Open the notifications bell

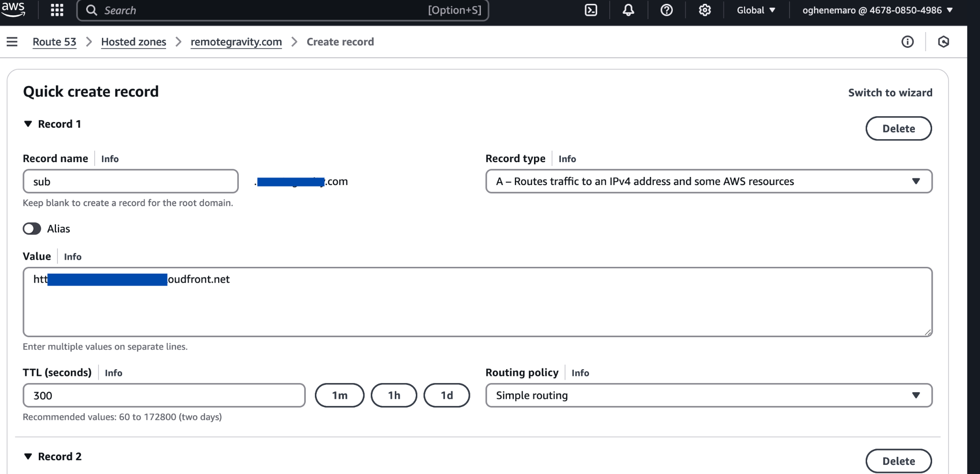coord(628,10)
